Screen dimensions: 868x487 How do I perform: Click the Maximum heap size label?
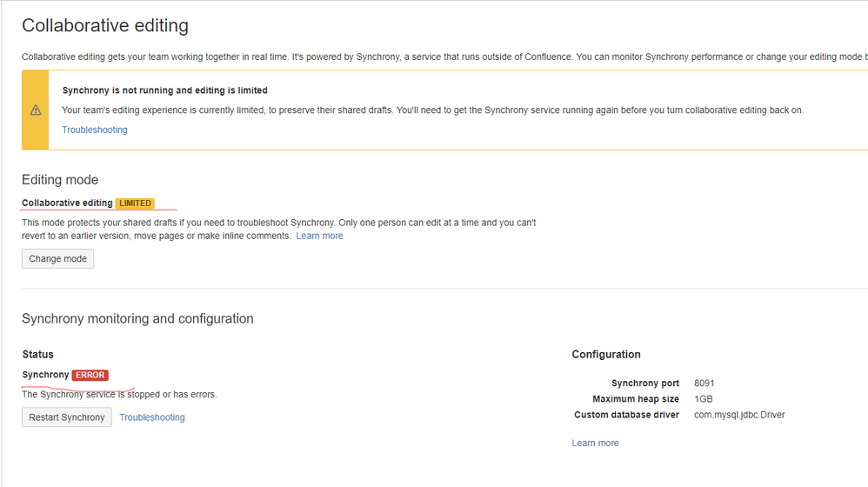(636, 399)
